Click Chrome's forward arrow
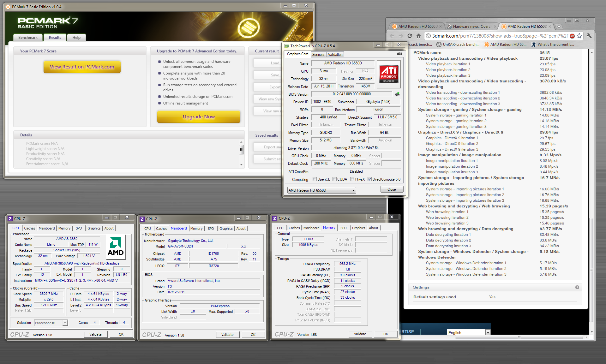 point(401,36)
